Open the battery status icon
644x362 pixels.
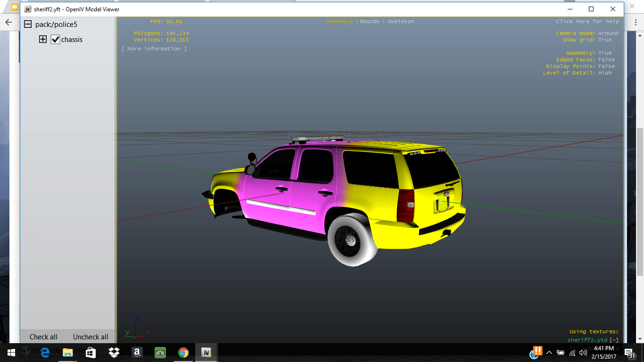tap(561, 353)
